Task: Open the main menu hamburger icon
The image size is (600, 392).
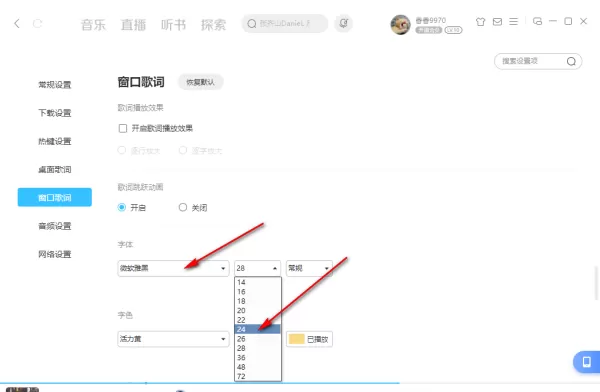Action: [x=514, y=22]
